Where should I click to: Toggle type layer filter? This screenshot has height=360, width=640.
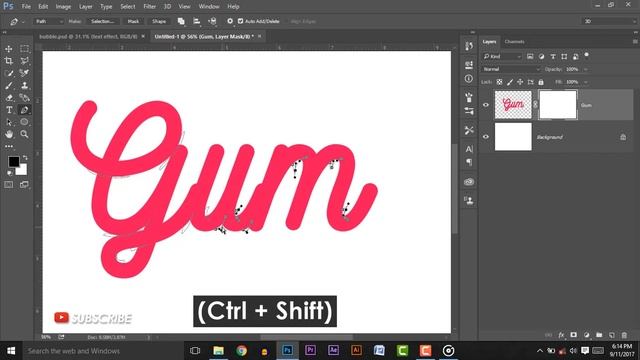point(553,56)
